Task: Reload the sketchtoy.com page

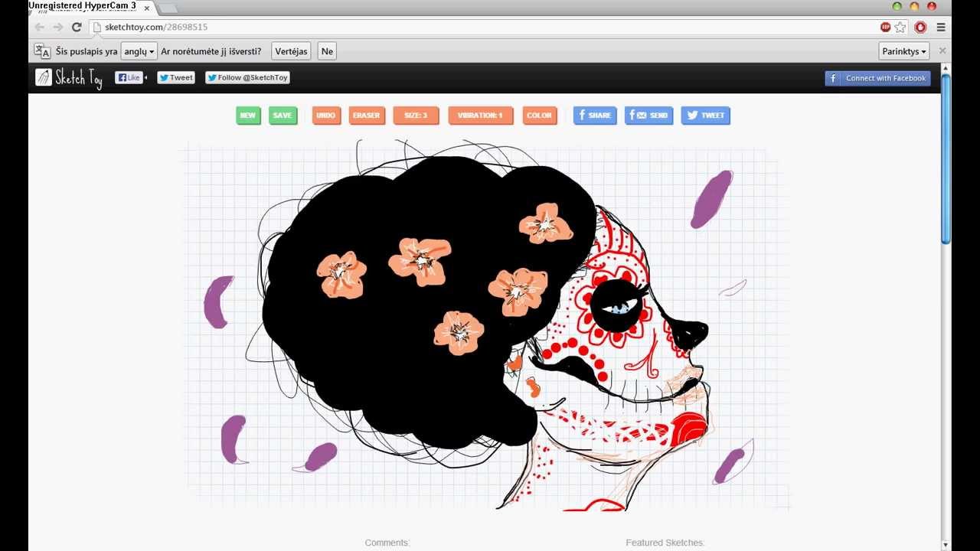Action: tap(76, 25)
